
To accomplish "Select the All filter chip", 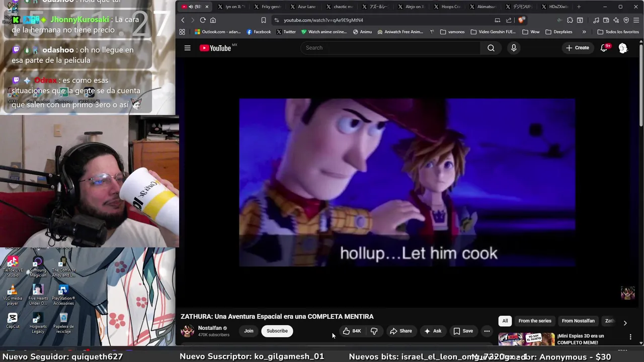I will coord(505,321).
